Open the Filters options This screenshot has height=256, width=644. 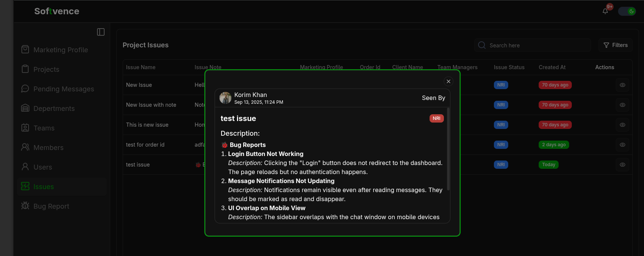pyautogui.click(x=615, y=45)
